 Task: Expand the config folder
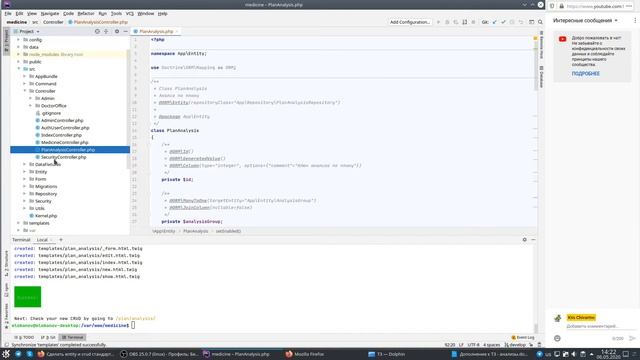pos(18,40)
